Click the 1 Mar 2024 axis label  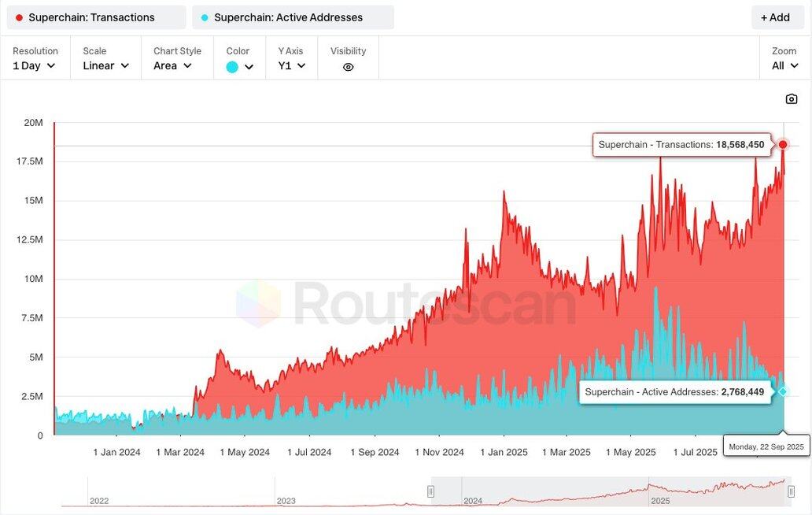(x=180, y=452)
